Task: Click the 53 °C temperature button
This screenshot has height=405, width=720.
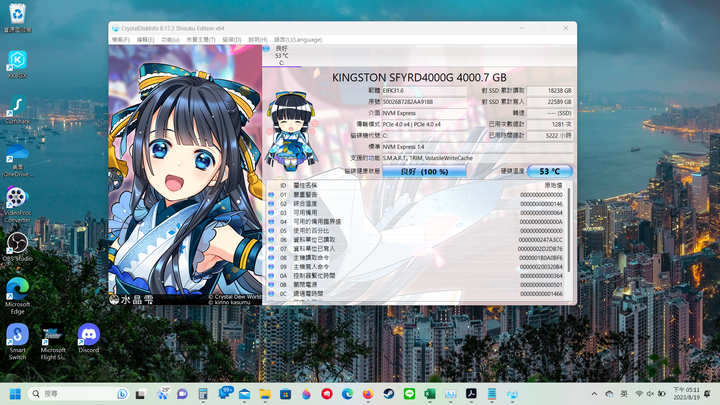Action: click(x=550, y=171)
